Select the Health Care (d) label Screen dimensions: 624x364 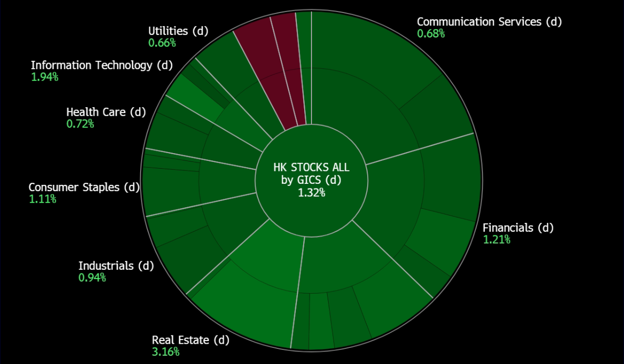(106, 112)
